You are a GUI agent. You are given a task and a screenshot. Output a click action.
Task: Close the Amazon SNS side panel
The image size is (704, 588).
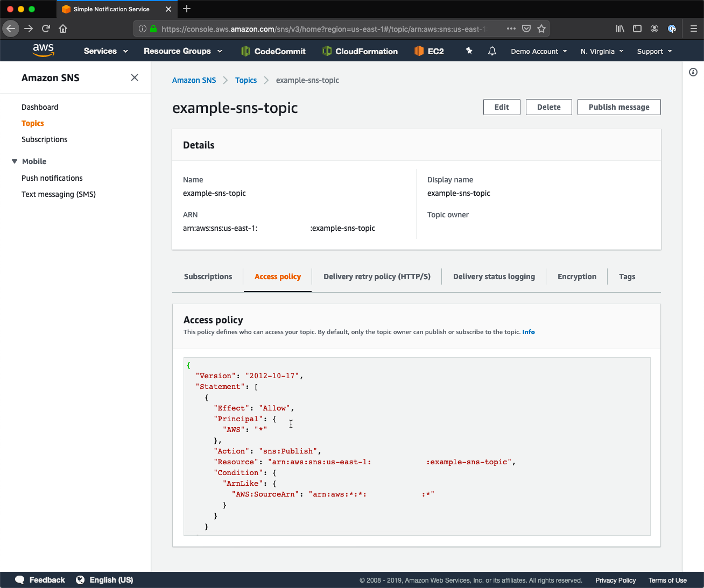point(135,77)
